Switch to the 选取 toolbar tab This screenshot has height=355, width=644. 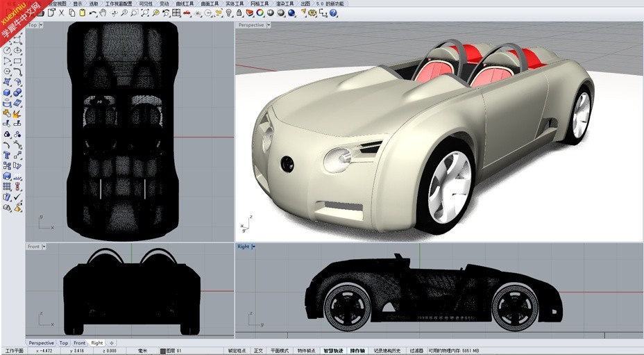pos(94,3)
